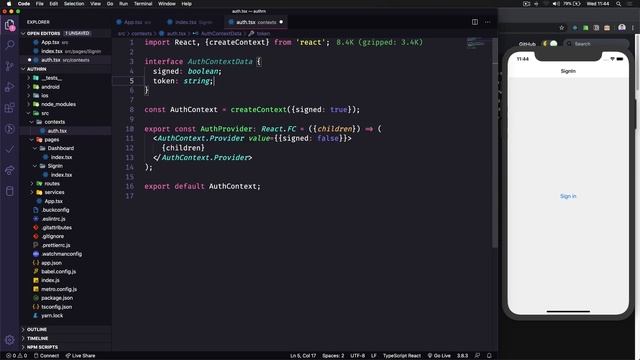Image resolution: width=640 pixels, height=360 pixels.
Task: Click Connect in the status bar
Action: [47, 356]
